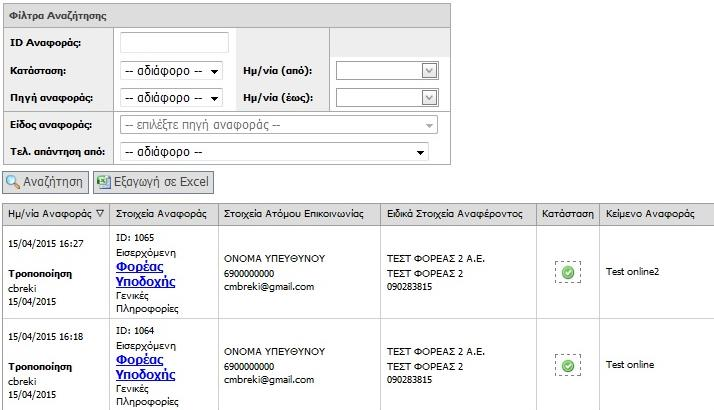Click the sort arrow beside Ημ/νία Αναφοράς
714x410 pixels.
tap(100, 213)
